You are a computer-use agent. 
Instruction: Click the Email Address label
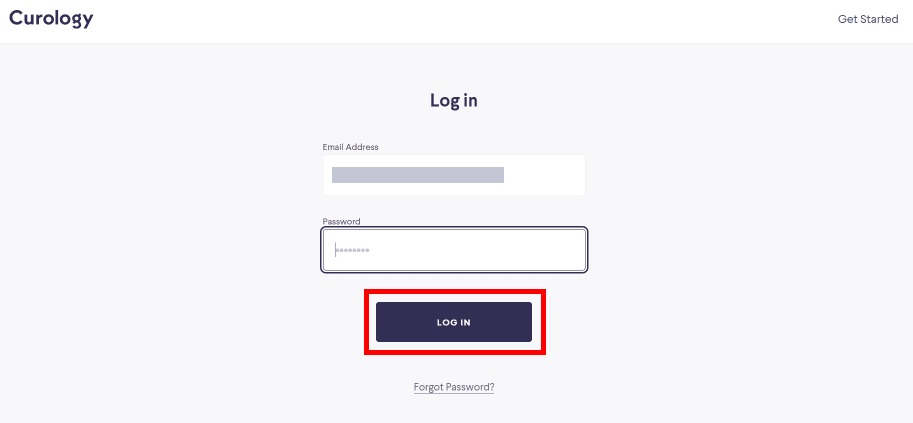tap(351, 147)
